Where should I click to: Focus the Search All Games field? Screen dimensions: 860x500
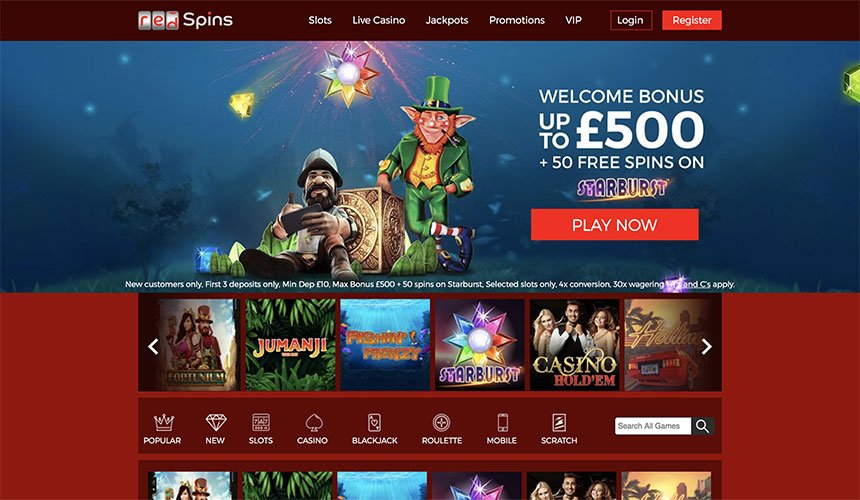click(653, 426)
